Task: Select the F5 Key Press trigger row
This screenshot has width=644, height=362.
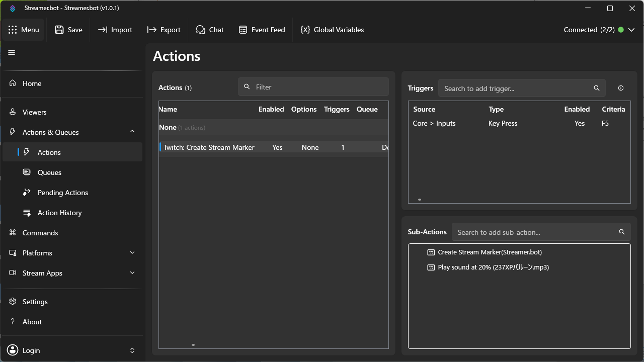Action: tap(503, 123)
